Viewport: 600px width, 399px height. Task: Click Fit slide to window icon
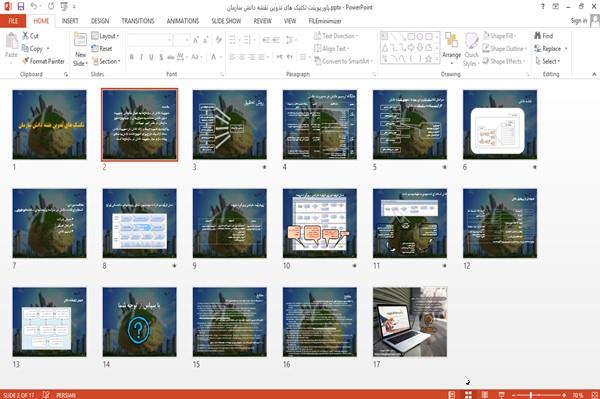tap(595, 395)
